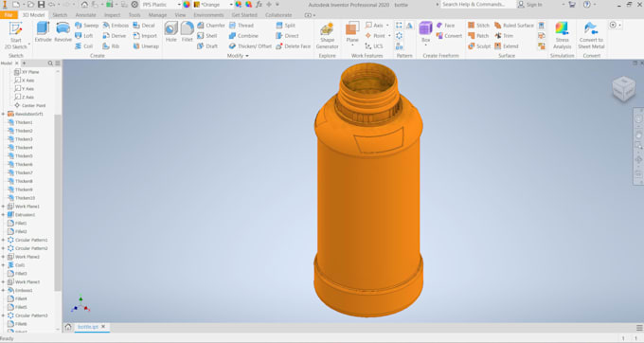Select Work Plane2 in the model tree
644x343 pixels.
click(x=24, y=257)
